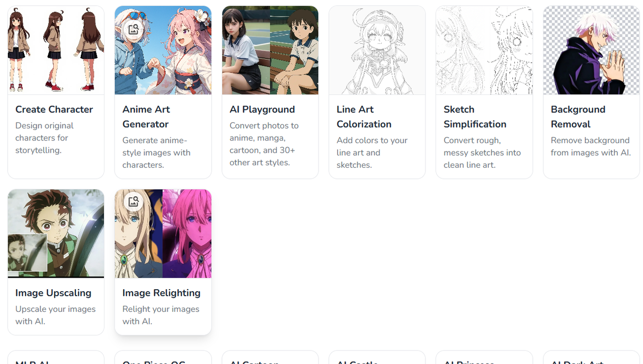Select the Anime Art Generator title

[146, 116]
